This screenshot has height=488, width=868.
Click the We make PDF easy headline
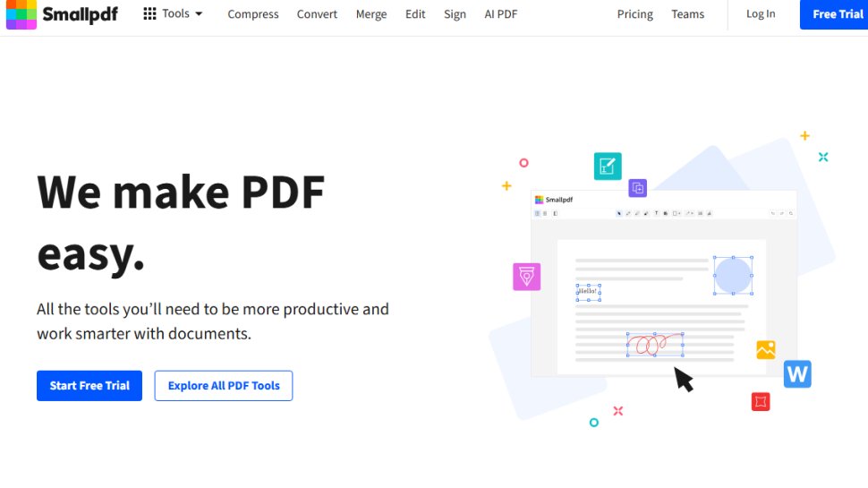(181, 223)
